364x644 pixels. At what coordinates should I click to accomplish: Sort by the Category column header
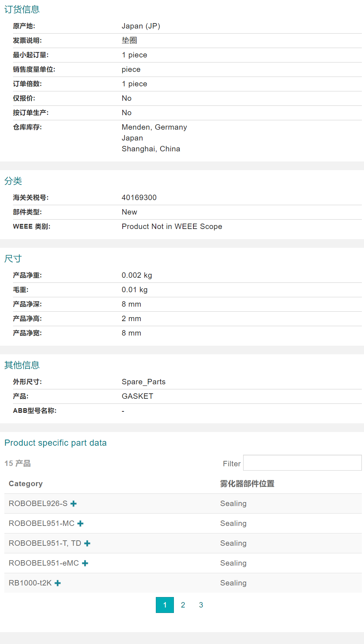click(x=26, y=484)
